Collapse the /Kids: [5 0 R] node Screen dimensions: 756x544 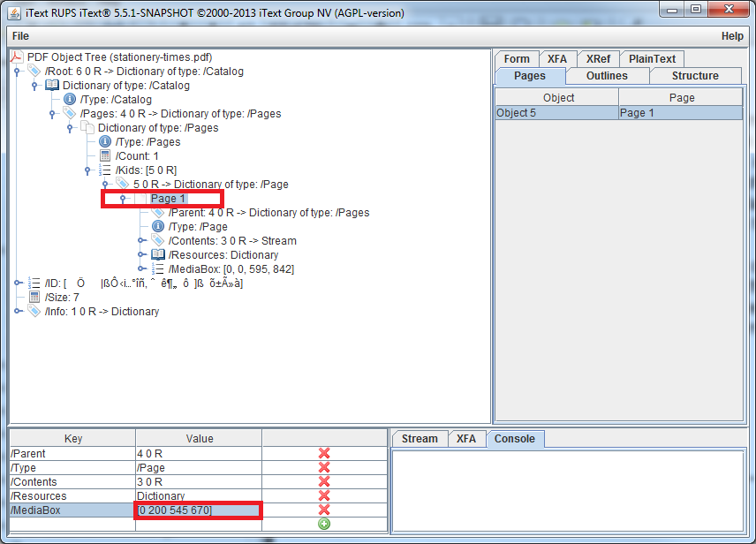pos(86,170)
